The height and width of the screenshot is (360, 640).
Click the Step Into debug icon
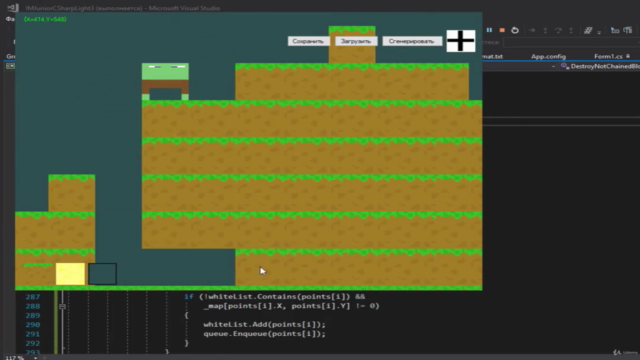pyautogui.click(x=545, y=30)
